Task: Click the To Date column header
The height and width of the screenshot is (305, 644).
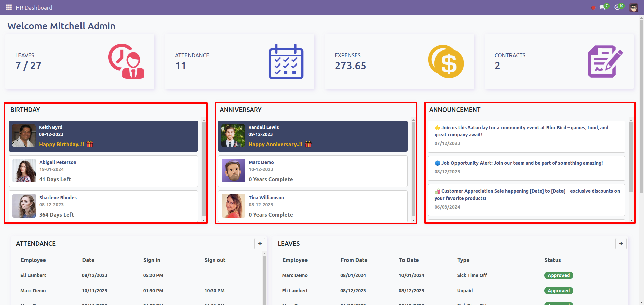Action: [409, 260]
